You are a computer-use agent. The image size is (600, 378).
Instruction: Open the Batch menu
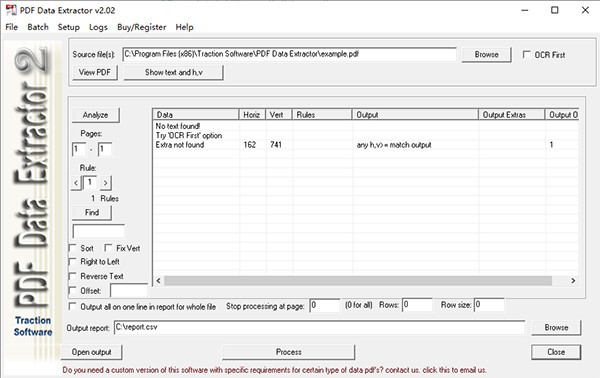pyautogui.click(x=38, y=27)
